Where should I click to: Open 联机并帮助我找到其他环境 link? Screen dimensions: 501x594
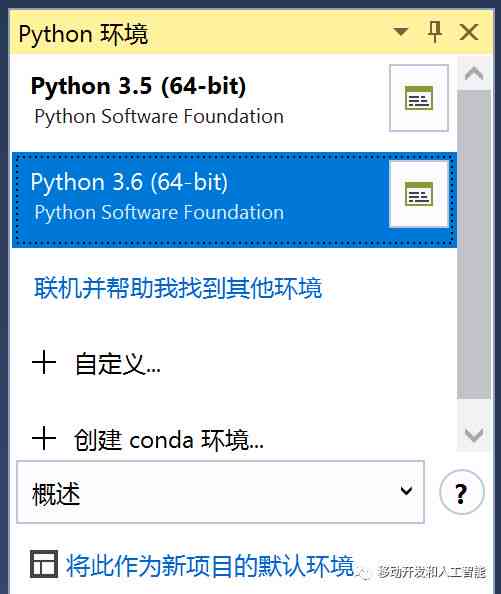[x=178, y=288]
